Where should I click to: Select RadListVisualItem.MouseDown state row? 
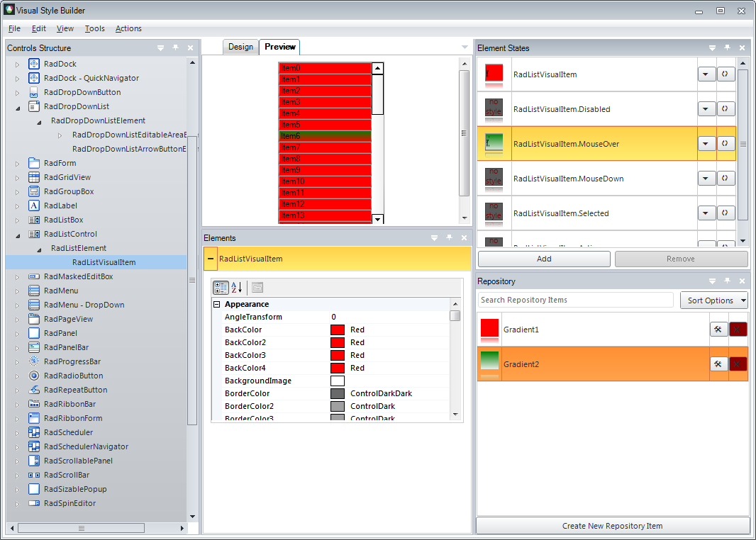coord(606,179)
